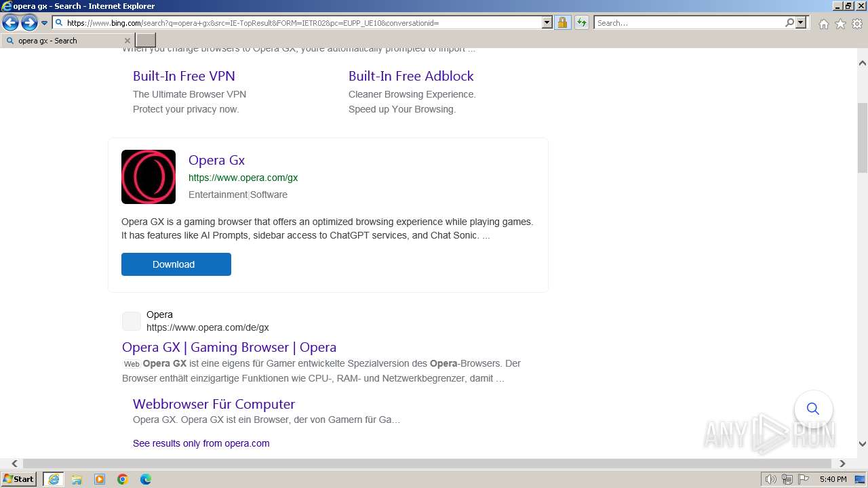The height and width of the screenshot is (488, 868).
Task: Open the Built-In Free Adblock link
Action: (x=411, y=76)
